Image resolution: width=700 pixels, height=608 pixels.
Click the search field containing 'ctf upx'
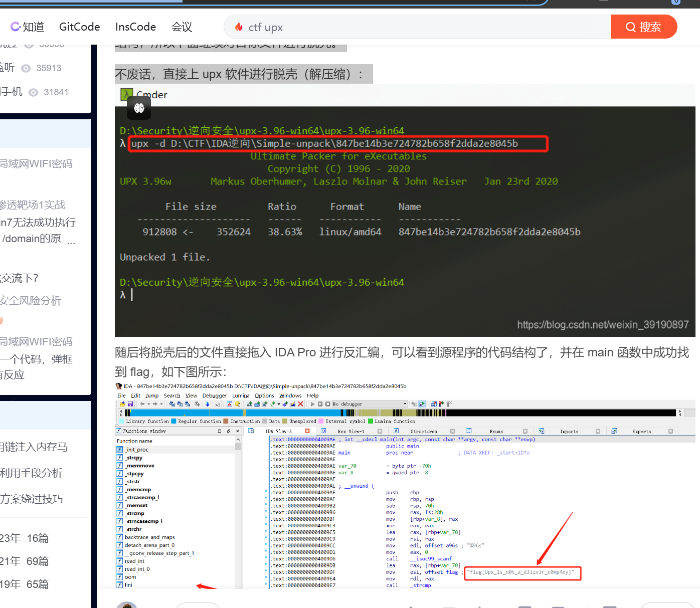(x=418, y=27)
